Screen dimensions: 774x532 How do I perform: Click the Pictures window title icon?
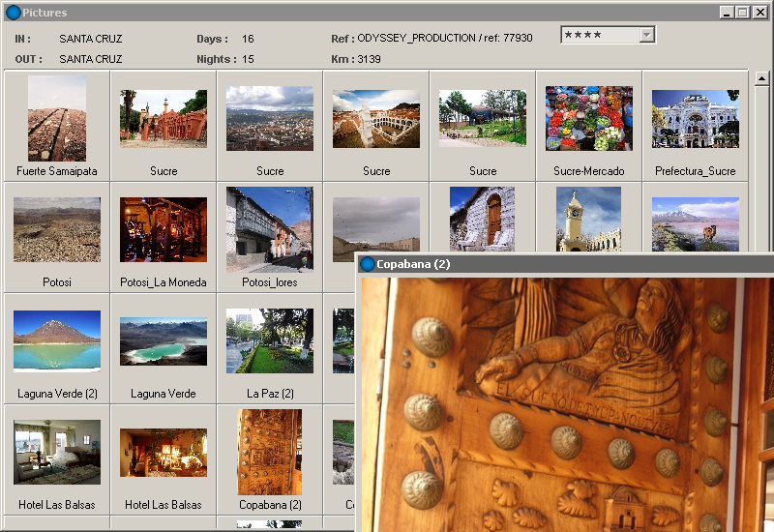point(13,12)
